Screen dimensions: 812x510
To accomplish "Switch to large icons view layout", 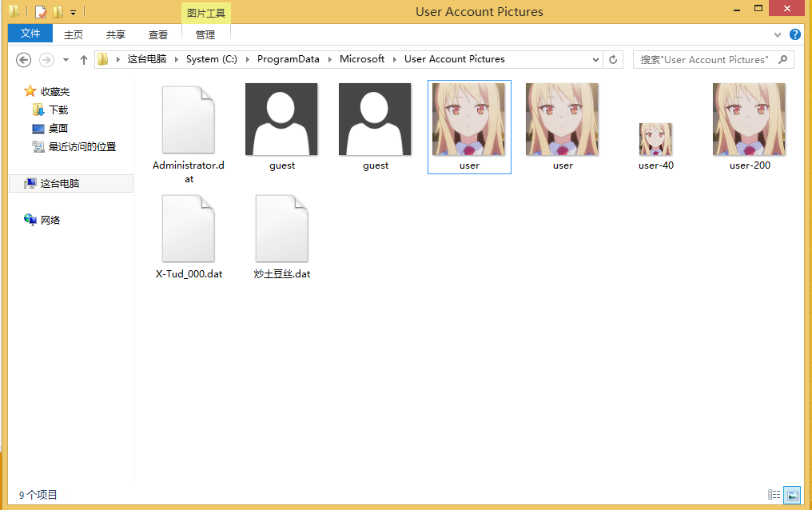I will point(791,495).
